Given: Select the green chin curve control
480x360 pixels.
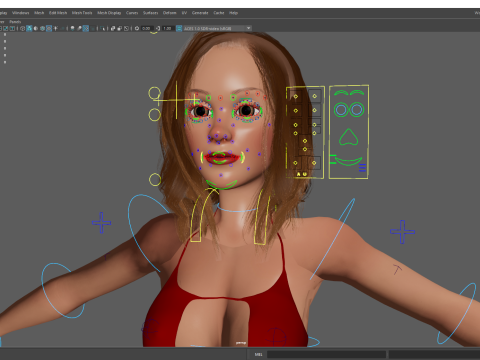Looking at the screenshot, I should pos(221,185).
